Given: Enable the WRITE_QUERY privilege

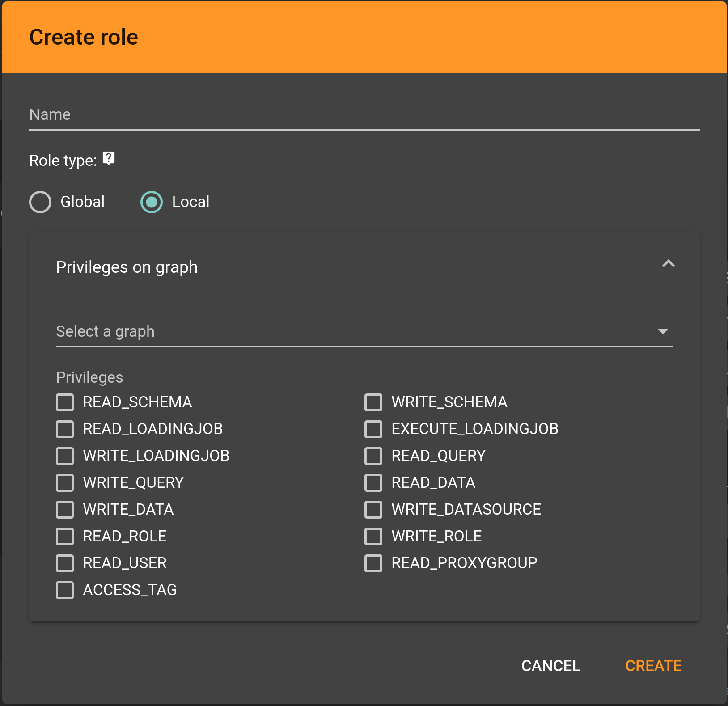Looking at the screenshot, I should click(65, 482).
